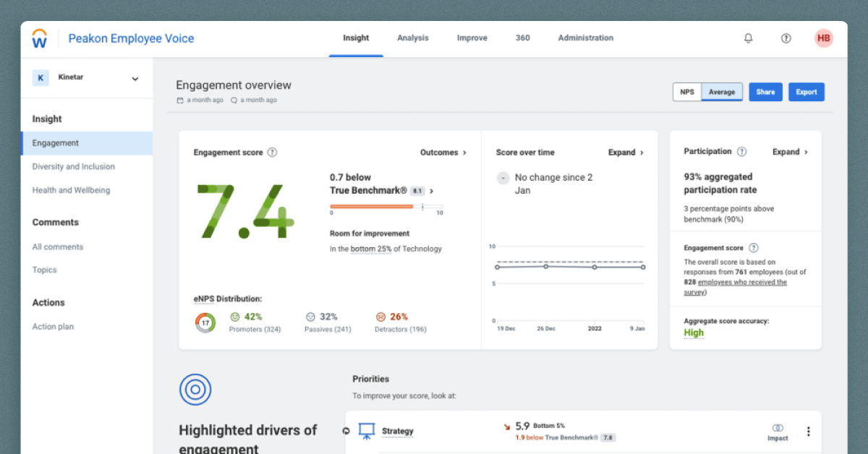Click the 42% Promoters value
The height and width of the screenshot is (454, 868).
pos(253,317)
